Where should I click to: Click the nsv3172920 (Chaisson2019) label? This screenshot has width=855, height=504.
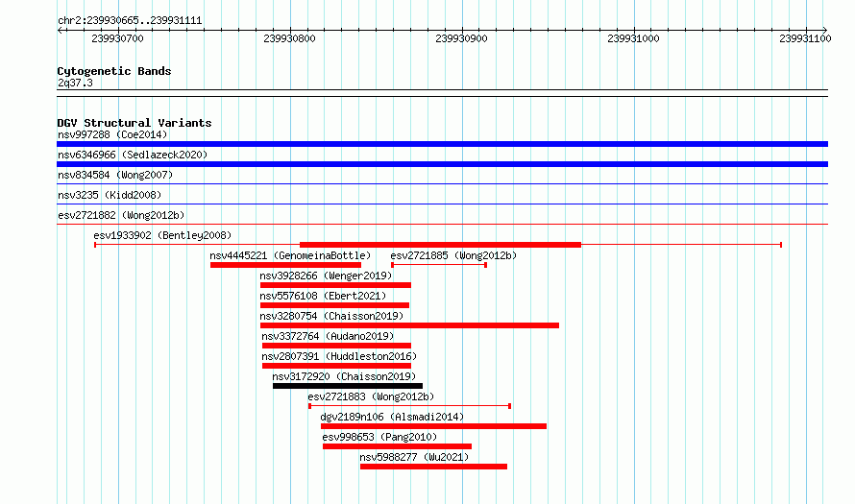point(344,376)
